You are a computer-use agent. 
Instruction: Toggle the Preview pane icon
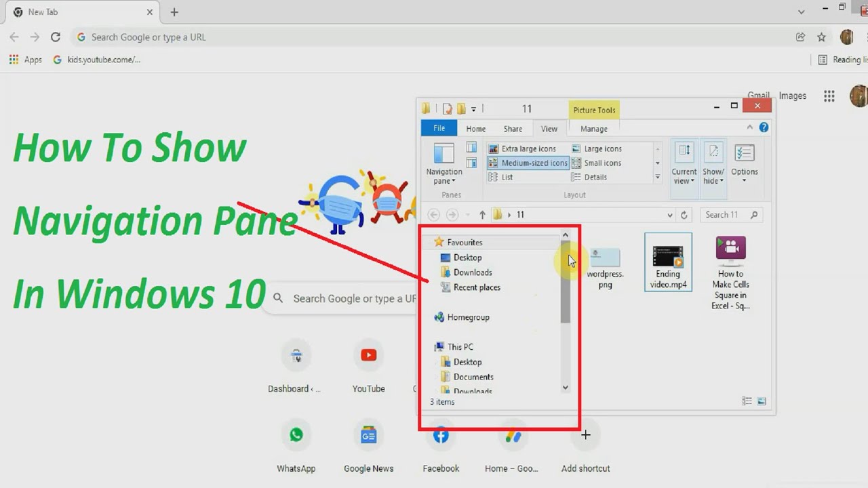pyautogui.click(x=471, y=148)
